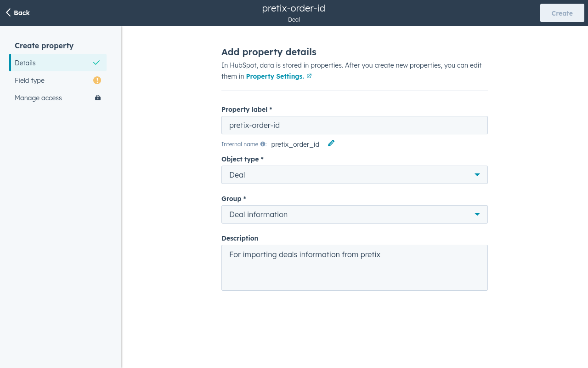The width and height of the screenshot is (588, 368).
Task: Select the Manage access step
Action: coord(38,98)
